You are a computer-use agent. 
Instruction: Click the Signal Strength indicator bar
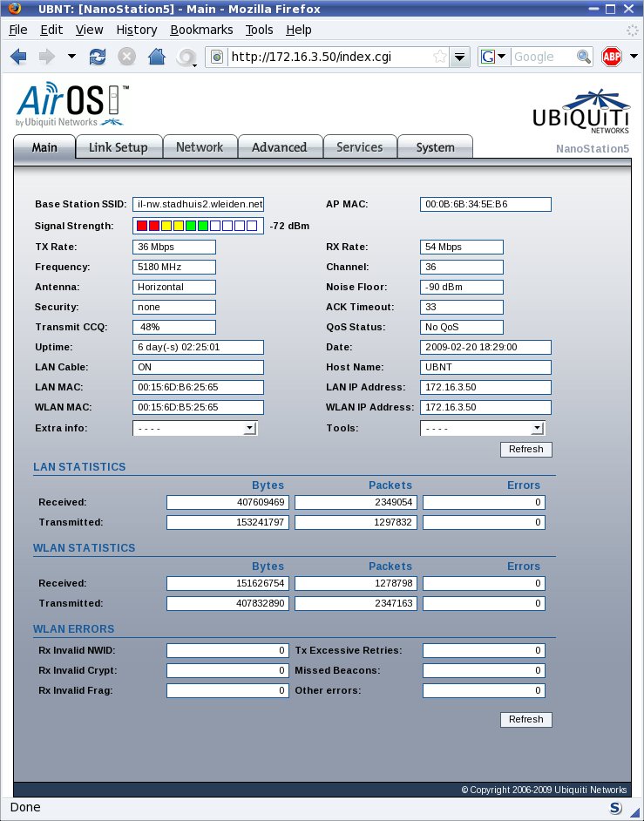197,226
